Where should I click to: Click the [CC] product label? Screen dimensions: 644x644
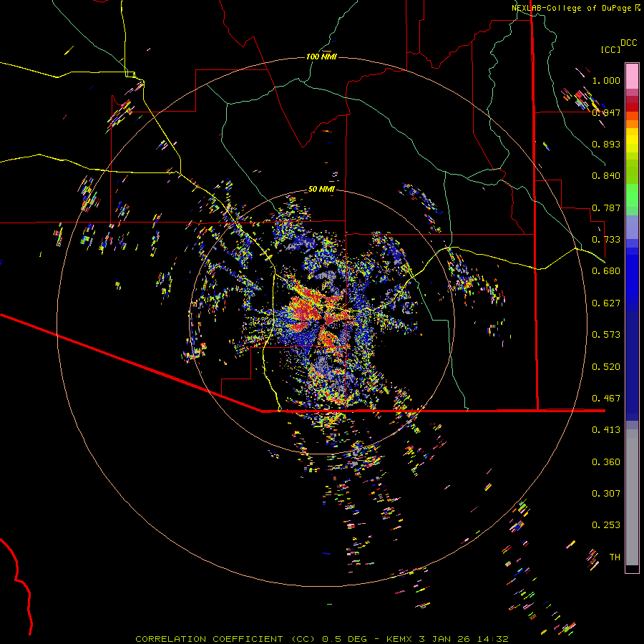[x=611, y=49]
